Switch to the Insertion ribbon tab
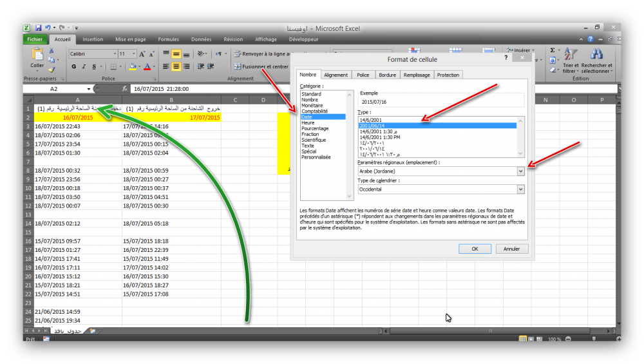Viewport: 644px width, 364px height. pos(93,39)
